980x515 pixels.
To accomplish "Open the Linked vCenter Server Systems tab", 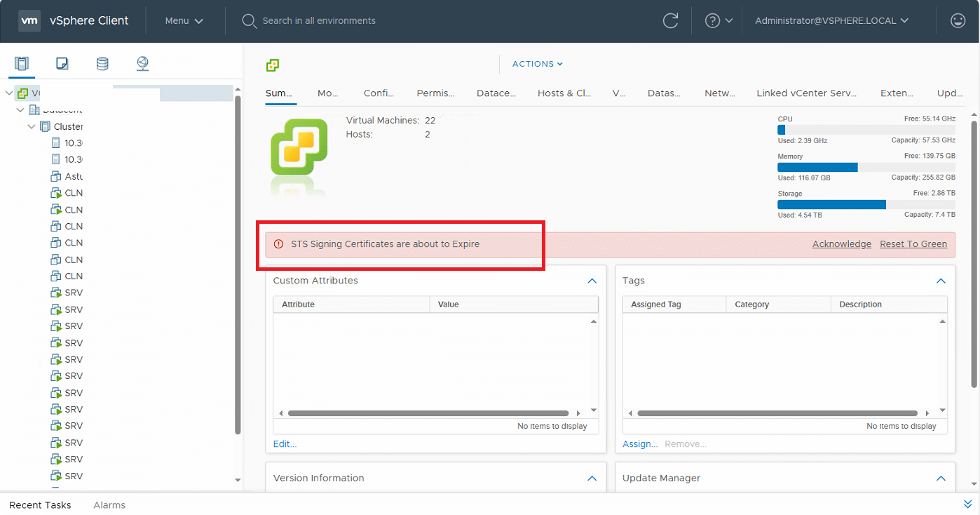I will click(807, 93).
